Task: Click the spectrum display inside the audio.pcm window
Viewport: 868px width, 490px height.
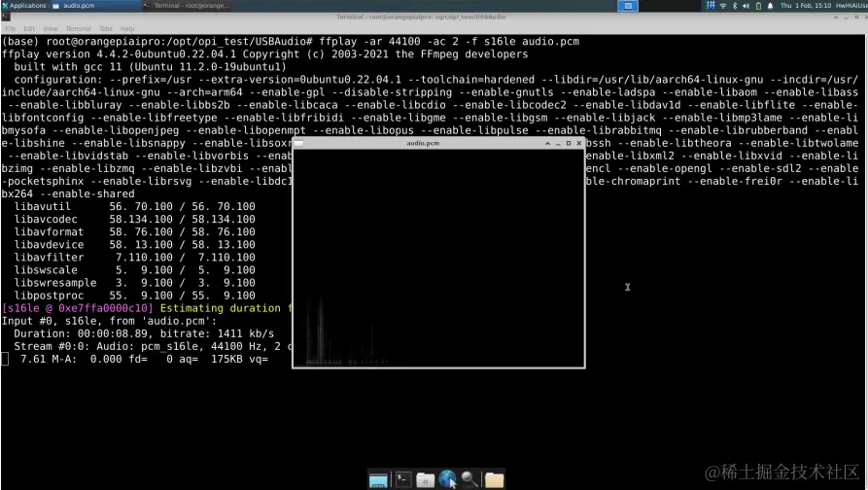Action: [x=438, y=258]
